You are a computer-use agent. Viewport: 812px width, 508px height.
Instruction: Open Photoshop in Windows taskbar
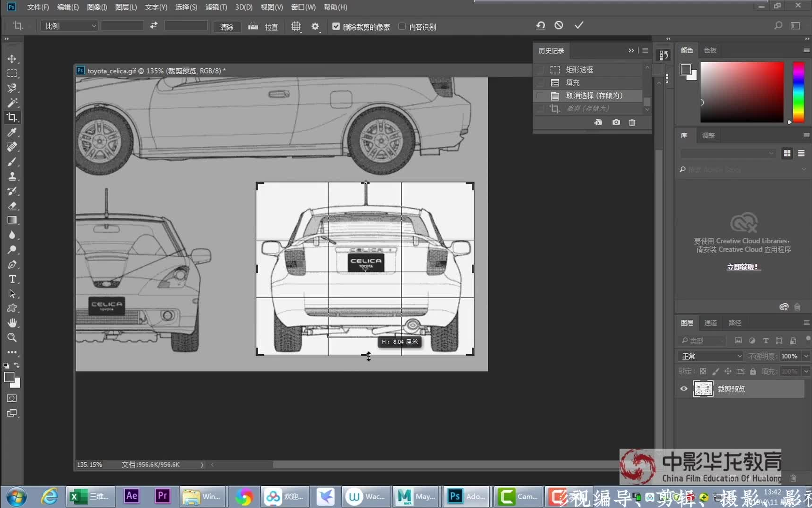[466, 496]
